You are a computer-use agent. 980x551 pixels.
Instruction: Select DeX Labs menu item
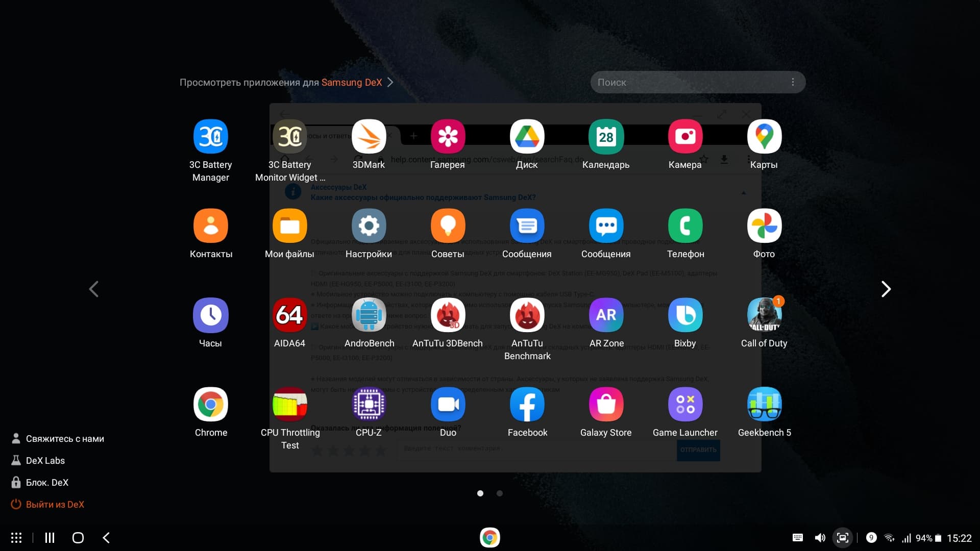[x=45, y=461]
